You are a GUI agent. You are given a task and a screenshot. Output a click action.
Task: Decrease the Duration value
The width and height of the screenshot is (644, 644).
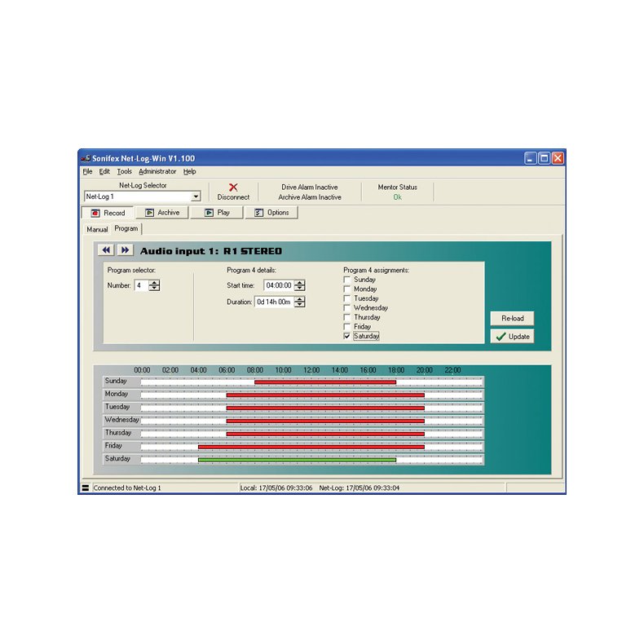point(300,304)
